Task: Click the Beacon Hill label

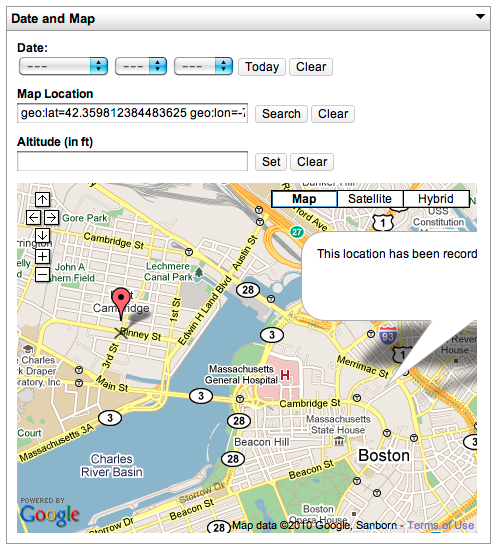Action: pyautogui.click(x=262, y=442)
